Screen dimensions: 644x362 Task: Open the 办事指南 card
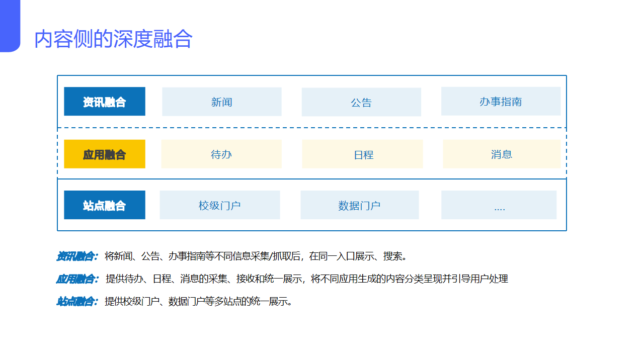[x=501, y=101]
